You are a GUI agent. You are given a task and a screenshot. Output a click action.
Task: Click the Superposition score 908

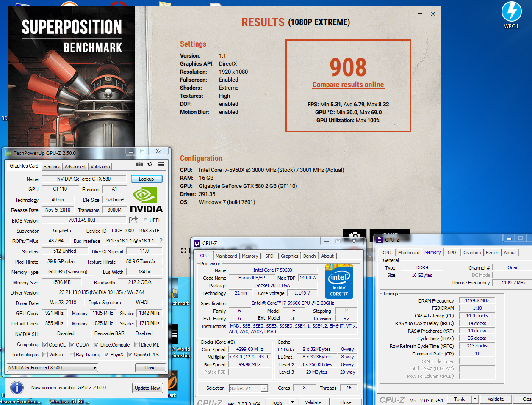coord(348,67)
